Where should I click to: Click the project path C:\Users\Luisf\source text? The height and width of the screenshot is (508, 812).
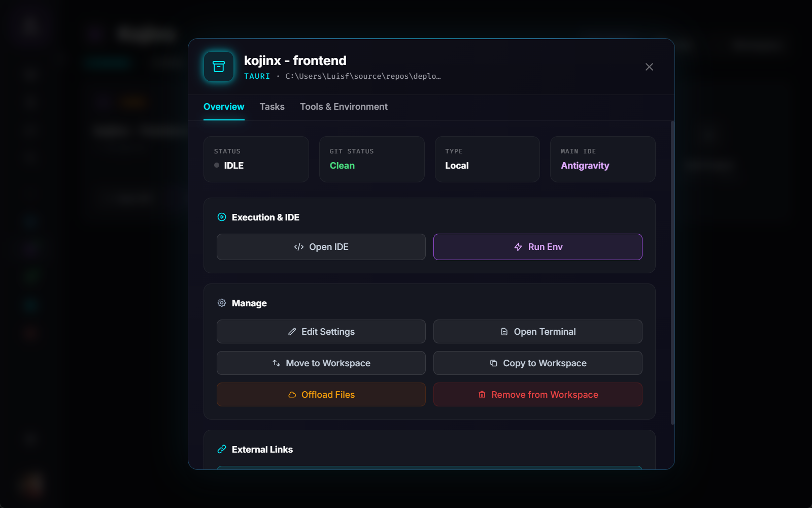pyautogui.click(x=363, y=76)
